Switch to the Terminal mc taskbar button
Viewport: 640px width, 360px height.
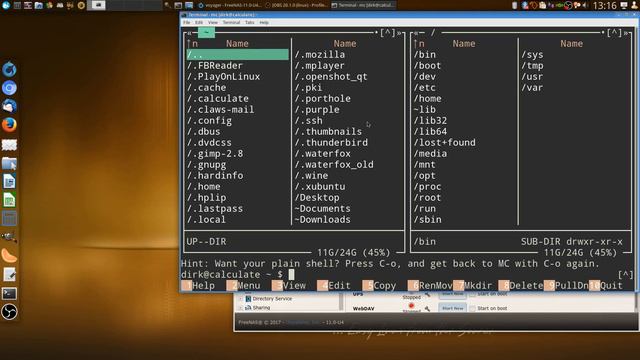(x=363, y=5)
